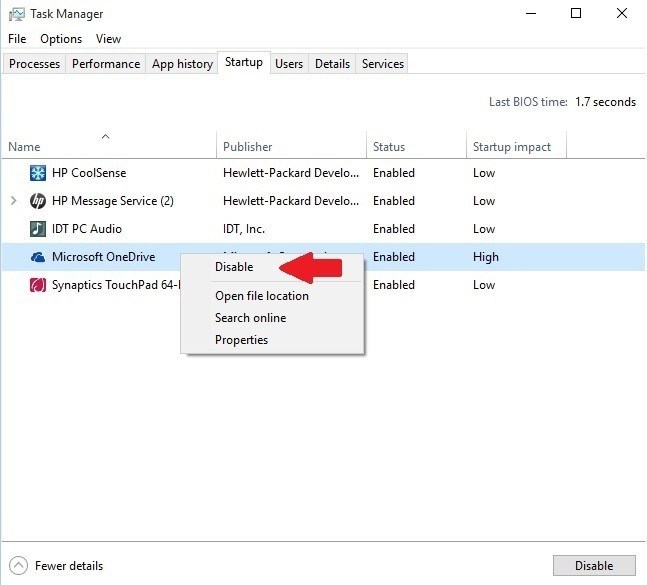
Task: Click the Microsoft OneDrive cloud icon
Action: [38, 257]
